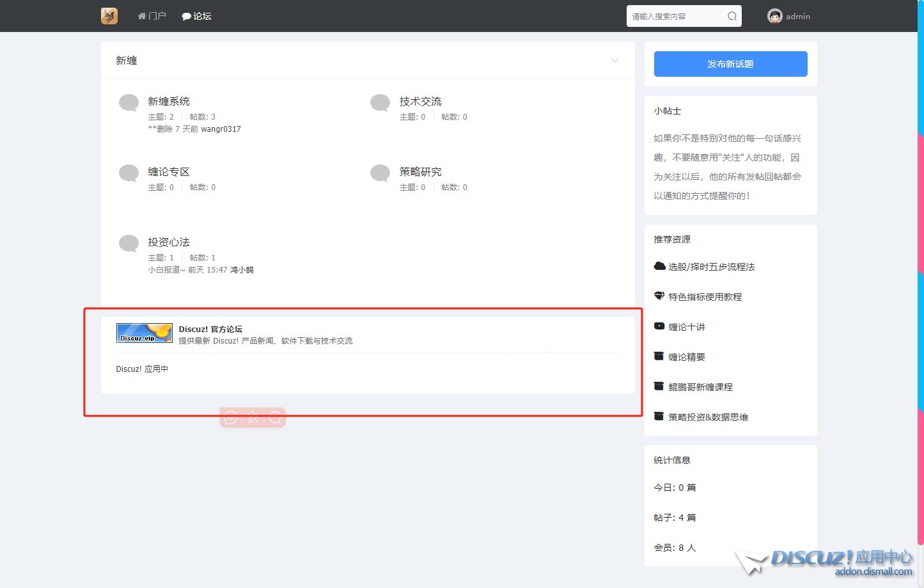The width and height of the screenshot is (924, 588).
Task: Open the 选股/择时五步流程法 resource link
Action: [x=711, y=267]
